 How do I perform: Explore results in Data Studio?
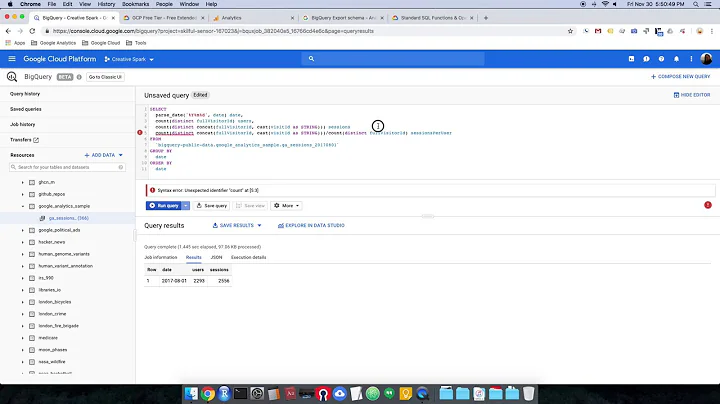click(311, 225)
